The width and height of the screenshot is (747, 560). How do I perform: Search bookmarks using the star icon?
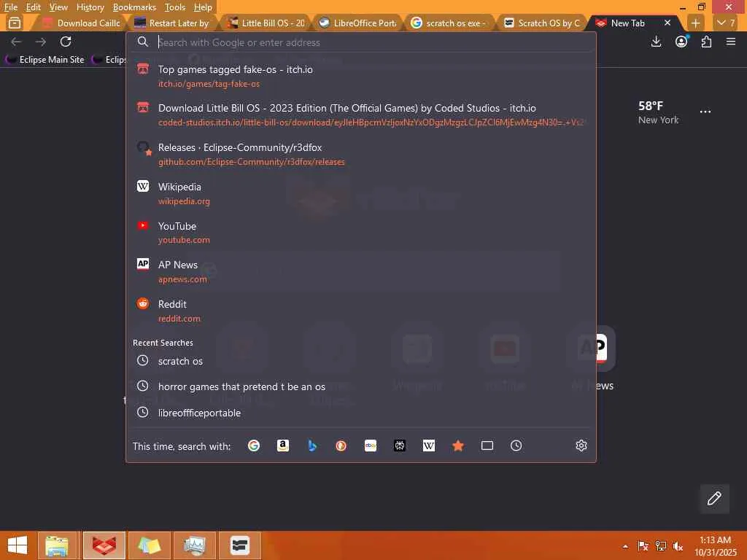458,446
